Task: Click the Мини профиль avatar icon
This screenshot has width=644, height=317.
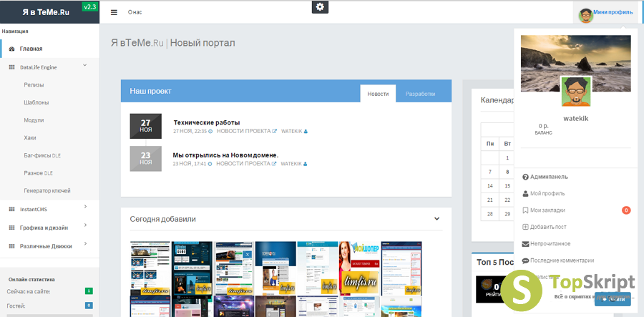Action: (x=585, y=16)
